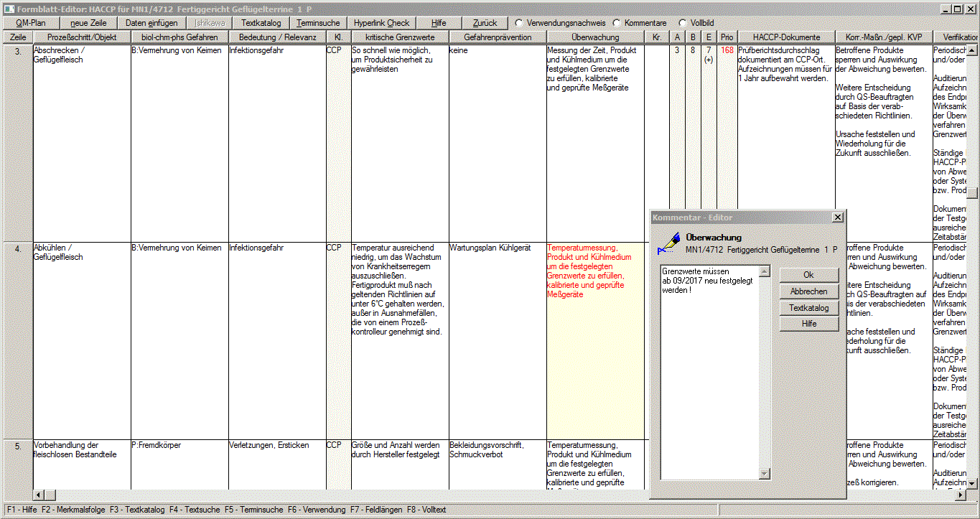Confirm comment with Ok button

tap(809, 275)
